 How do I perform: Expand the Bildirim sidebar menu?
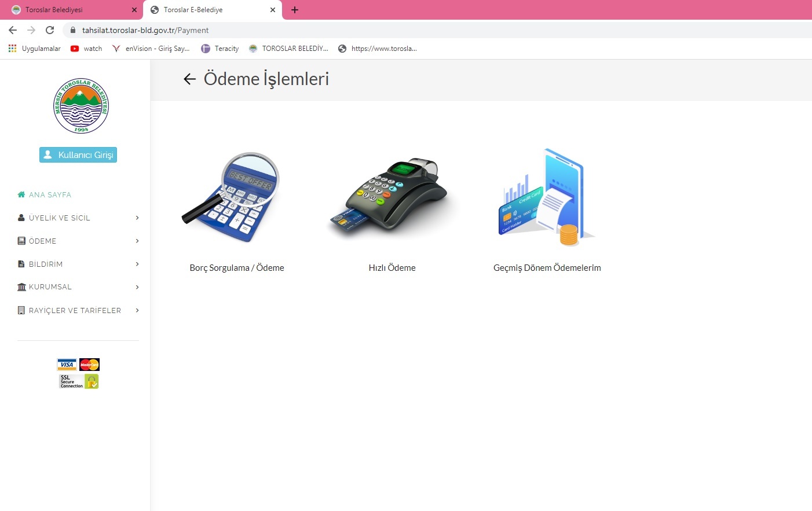[x=78, y=264]
